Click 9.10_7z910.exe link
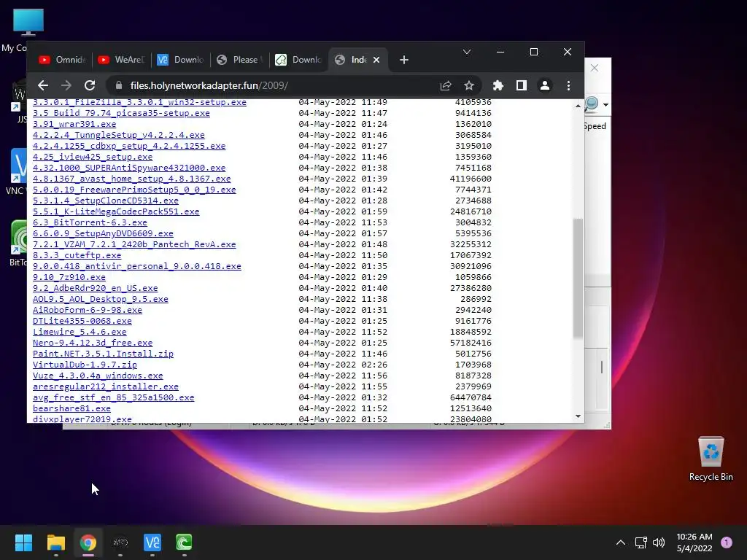Viewport: 747px width, 560px height. 69,278
